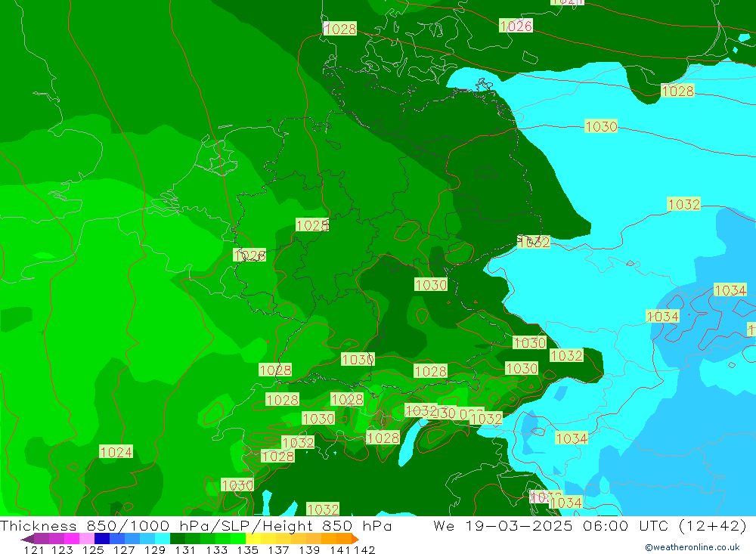Select the legend value '129'
The width and height of the screenshot is (756, 554).
(155, 549)
